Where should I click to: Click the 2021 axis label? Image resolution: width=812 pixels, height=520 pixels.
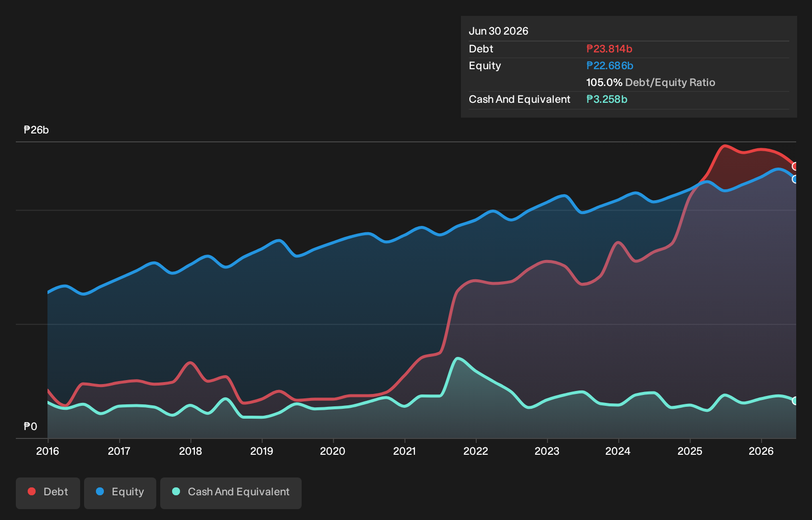(405, 451)
